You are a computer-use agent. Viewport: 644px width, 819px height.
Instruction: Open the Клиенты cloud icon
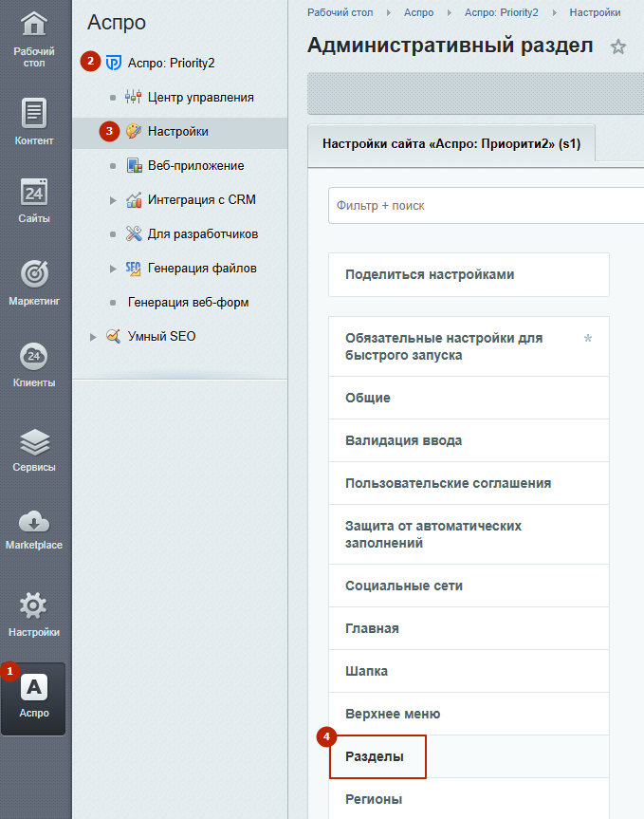coord(35,357)
